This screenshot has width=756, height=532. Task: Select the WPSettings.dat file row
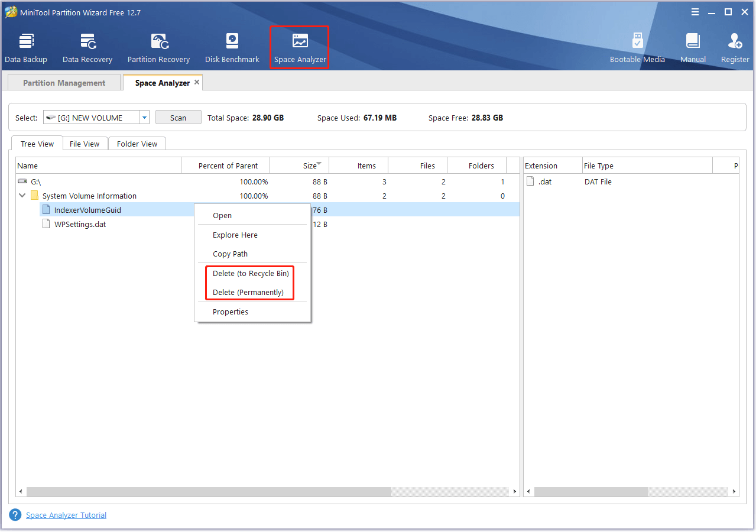tap(268, 224)
